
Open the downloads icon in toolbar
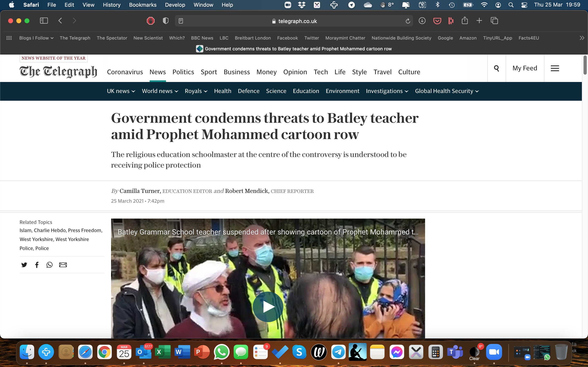coord(422,21)
